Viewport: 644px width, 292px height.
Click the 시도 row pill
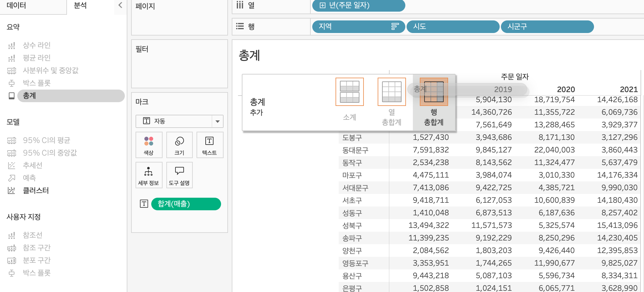point(453,26)
